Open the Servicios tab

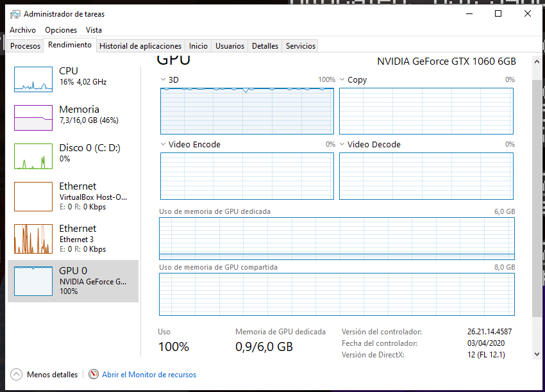301,46
